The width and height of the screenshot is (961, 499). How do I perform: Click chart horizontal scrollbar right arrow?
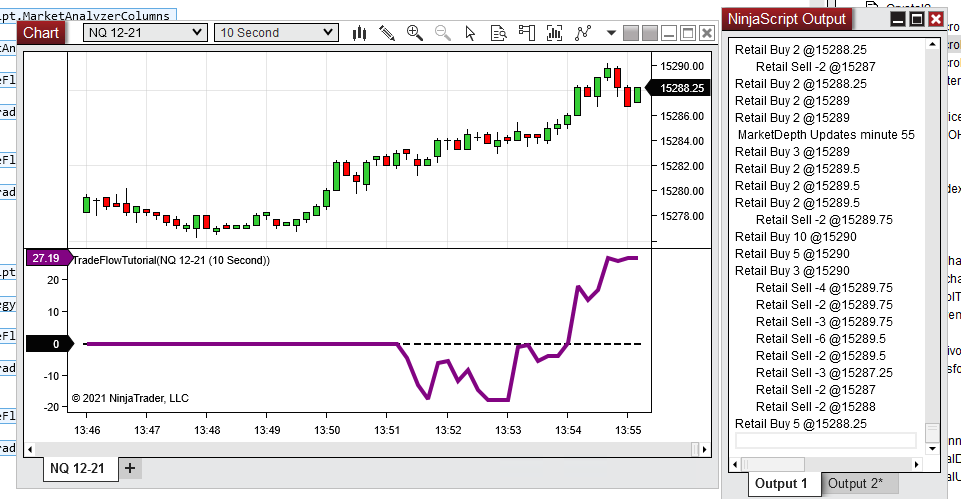click(705, 449)
